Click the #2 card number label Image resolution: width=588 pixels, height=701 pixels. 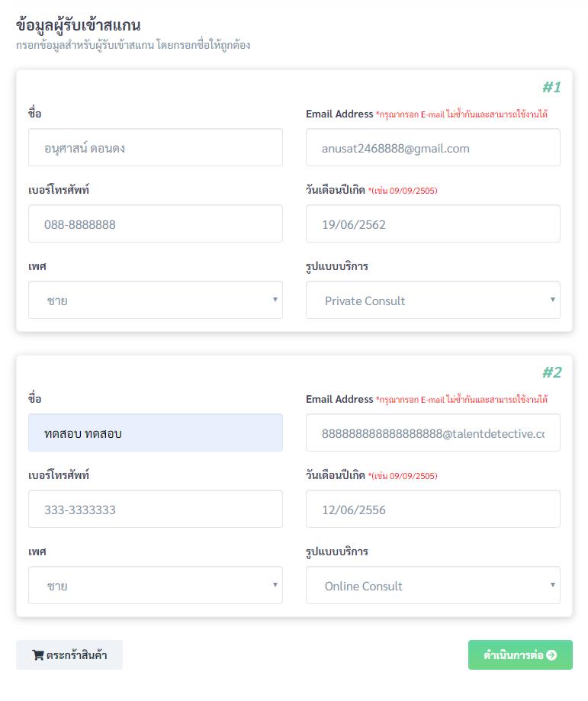pyautogui.click(x=552, y=372)
